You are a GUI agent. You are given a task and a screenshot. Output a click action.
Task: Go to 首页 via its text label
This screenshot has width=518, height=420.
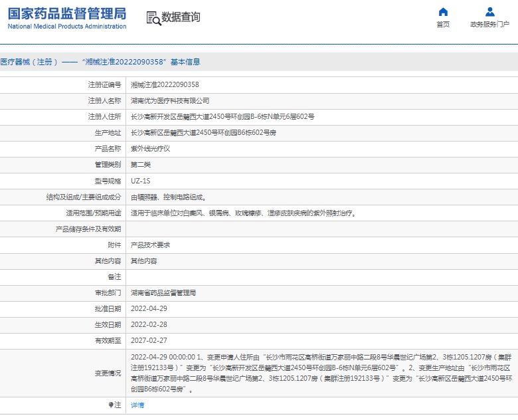pyautogui.click(x=443, y=25)
